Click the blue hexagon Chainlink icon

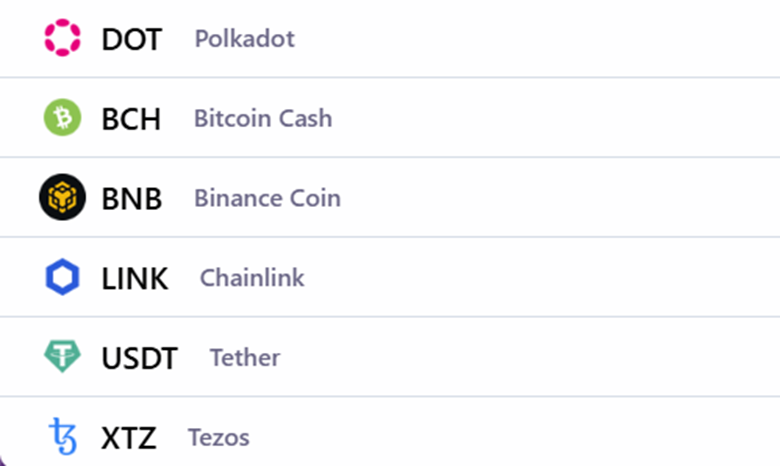click(x=62, y=277)
